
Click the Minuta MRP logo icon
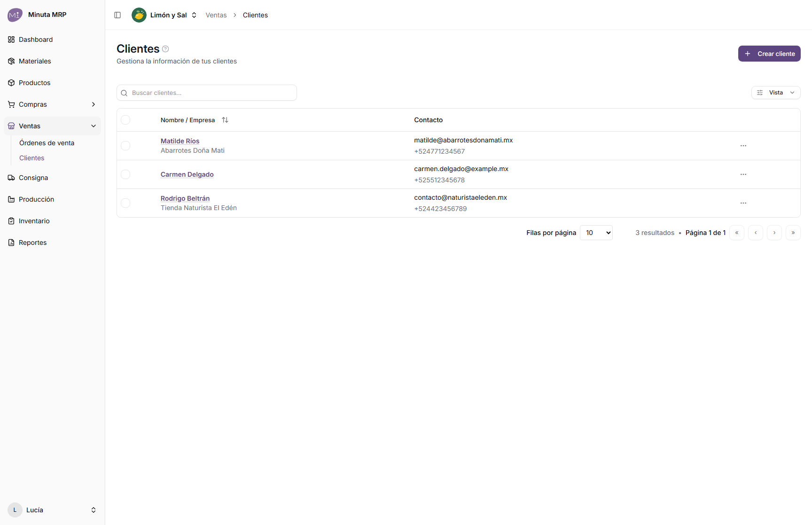(x=15, y=15)
